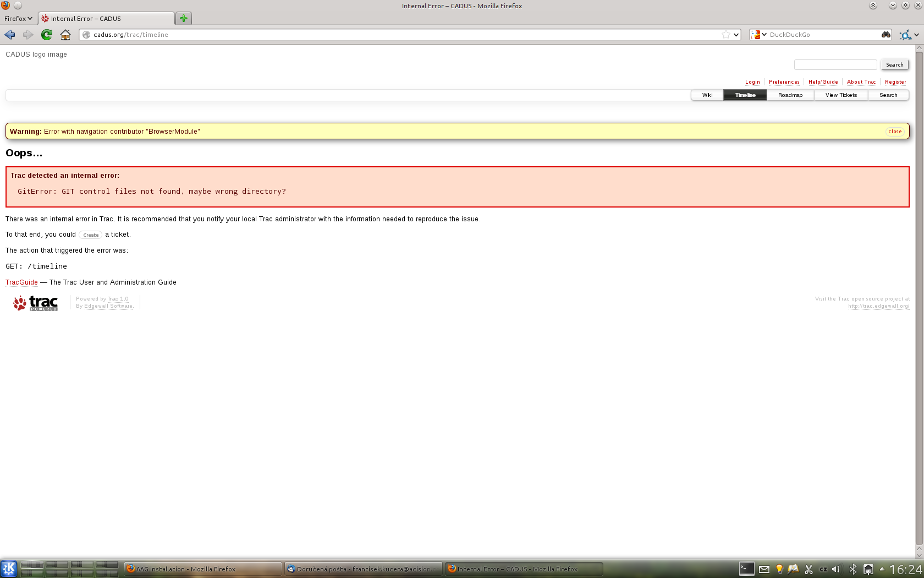Image resolution: width=924 pixels, height=578 pixels.
Task: Open the TracGuide link
Action: (21, 282)
